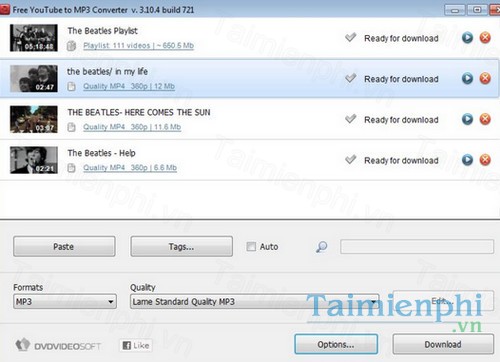The height and width of the screenshot is (362, 500).
Task: Open 'Quality MP4 360p | 12 Mb' link
Action: (x=129, y=86)
